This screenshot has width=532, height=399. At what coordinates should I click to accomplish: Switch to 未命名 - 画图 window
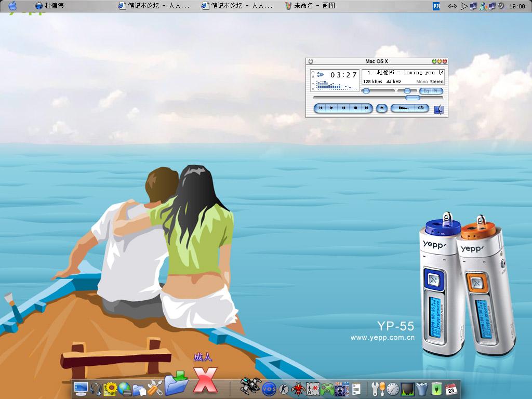click(310, 6)
